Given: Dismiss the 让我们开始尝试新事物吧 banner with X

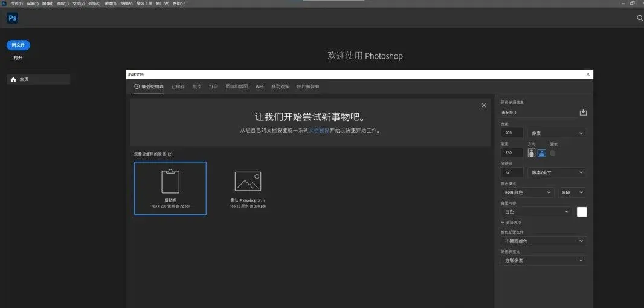Looking at the screenshot, I should pyautogui.click(x=483, y=105).
